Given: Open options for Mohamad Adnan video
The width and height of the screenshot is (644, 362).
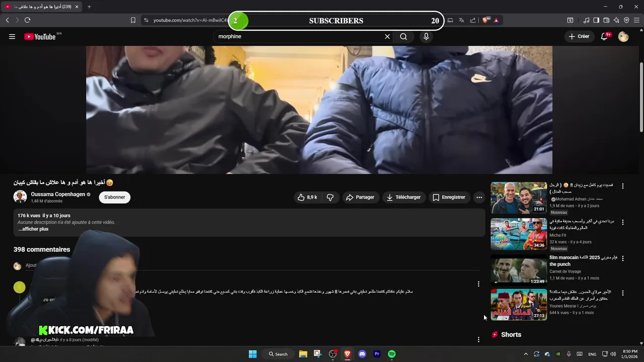Looking at the screenshot, I should (x=623, y=186).
